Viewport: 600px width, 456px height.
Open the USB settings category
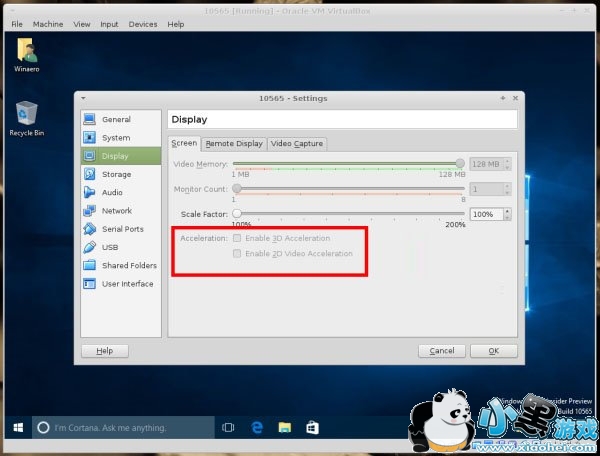click(109, 247)
